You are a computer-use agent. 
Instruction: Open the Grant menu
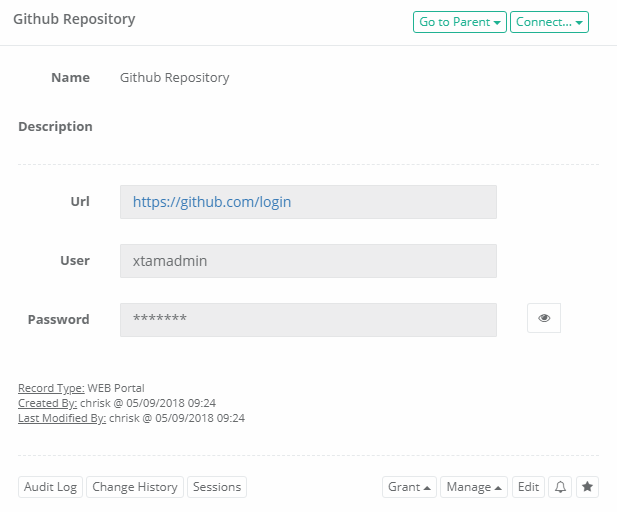click(x=409, y=487)
